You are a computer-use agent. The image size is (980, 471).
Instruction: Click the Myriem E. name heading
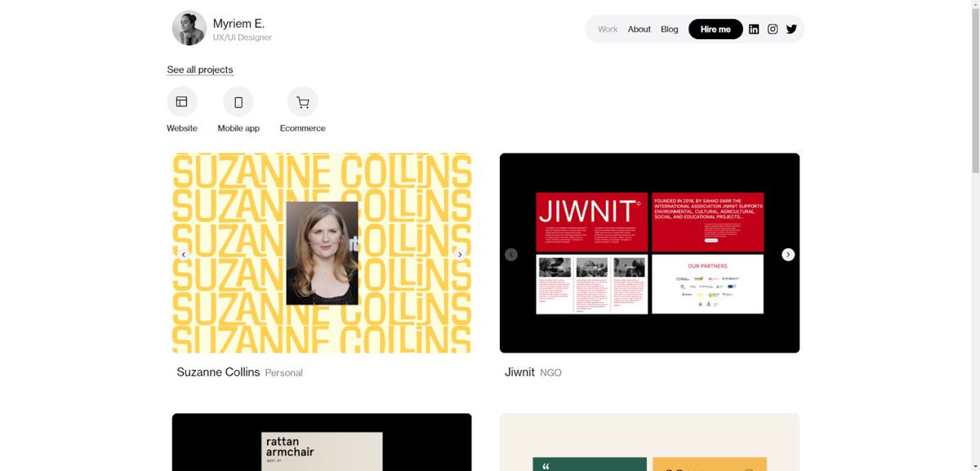(x=238, y=24)
